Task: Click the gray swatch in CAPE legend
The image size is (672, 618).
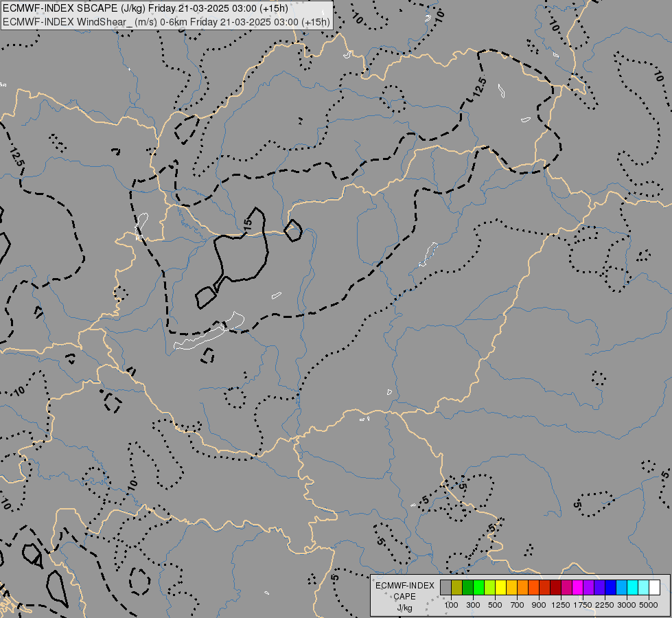Action: [445, 587]
